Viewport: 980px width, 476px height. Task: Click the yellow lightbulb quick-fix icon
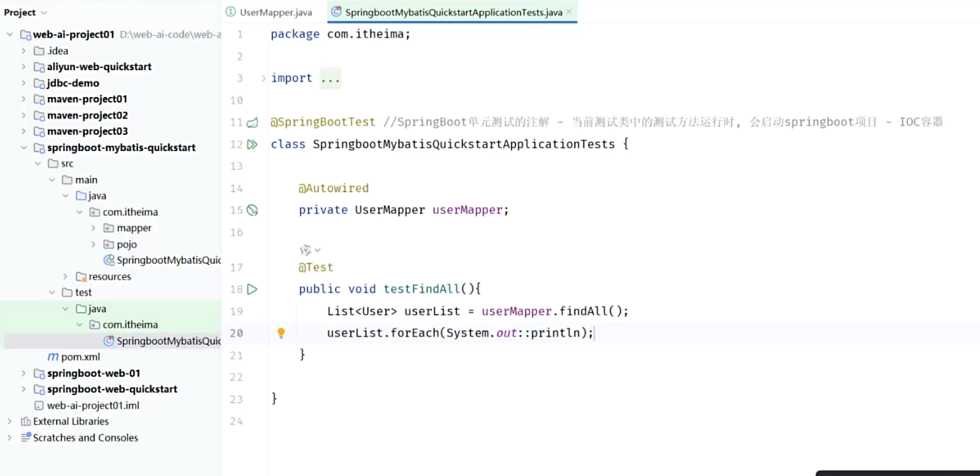click(x=282, y=333)
